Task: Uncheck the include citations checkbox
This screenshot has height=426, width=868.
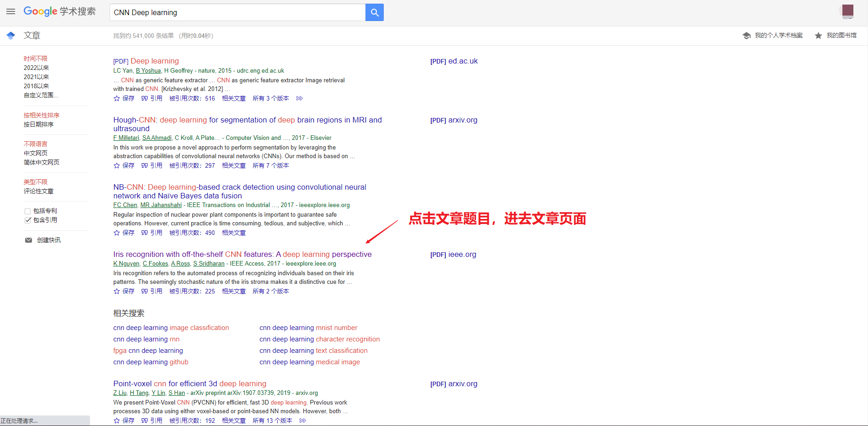Action: [x=28, y=220]
